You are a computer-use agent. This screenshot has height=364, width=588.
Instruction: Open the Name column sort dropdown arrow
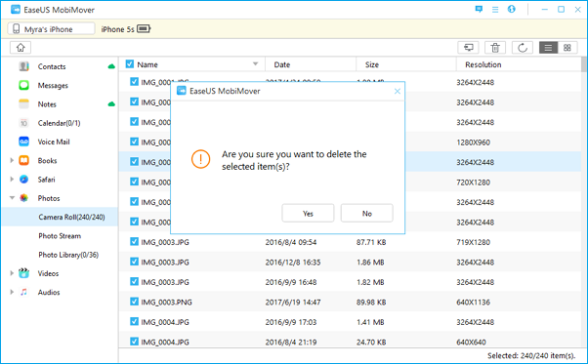pos(255,64)
